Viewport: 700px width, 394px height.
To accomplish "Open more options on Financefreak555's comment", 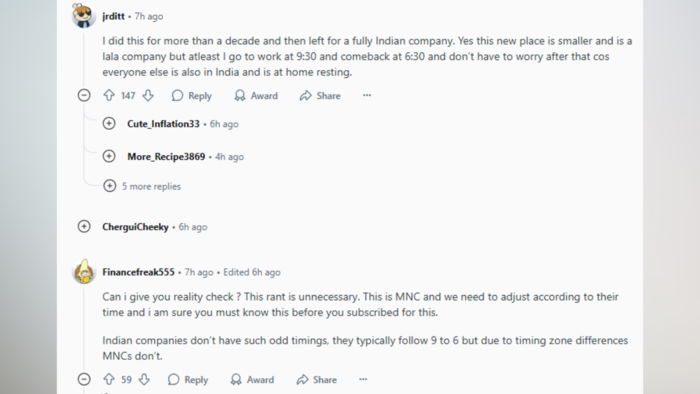I will 363,379.
